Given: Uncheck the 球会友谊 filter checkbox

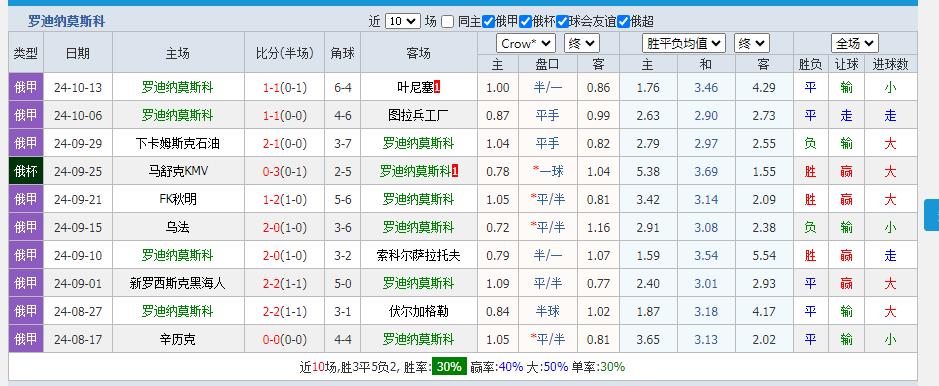Looking at the screenshot, I should 562,22.
